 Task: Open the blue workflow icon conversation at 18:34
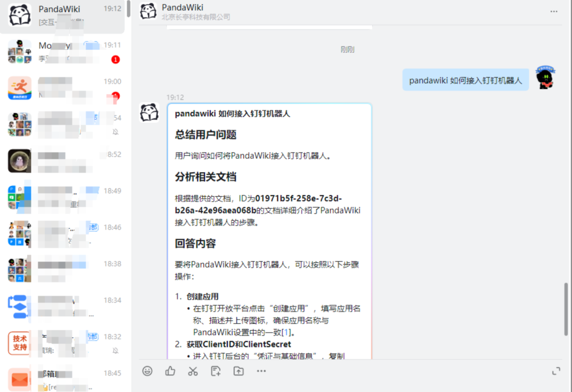(x=62, y=307)
